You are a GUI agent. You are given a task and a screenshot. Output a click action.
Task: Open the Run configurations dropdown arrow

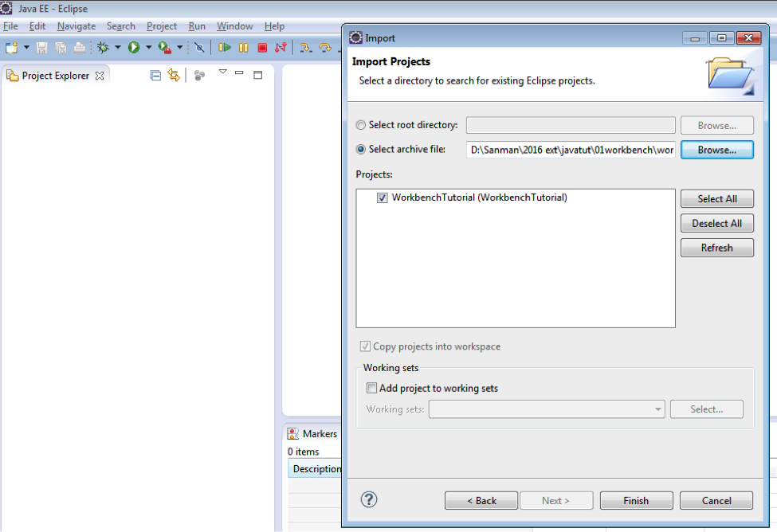point(148,48)
